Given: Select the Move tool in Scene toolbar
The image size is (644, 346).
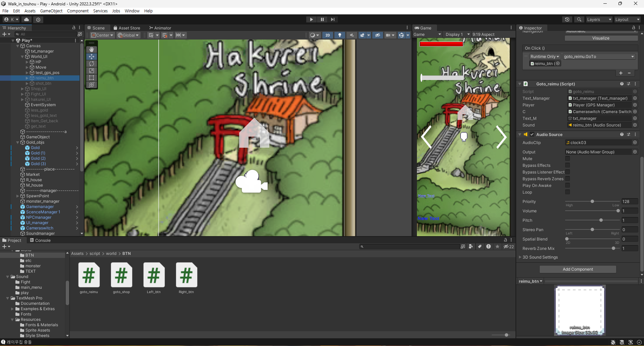Looking at the screenshot, I should click(92, 57).
